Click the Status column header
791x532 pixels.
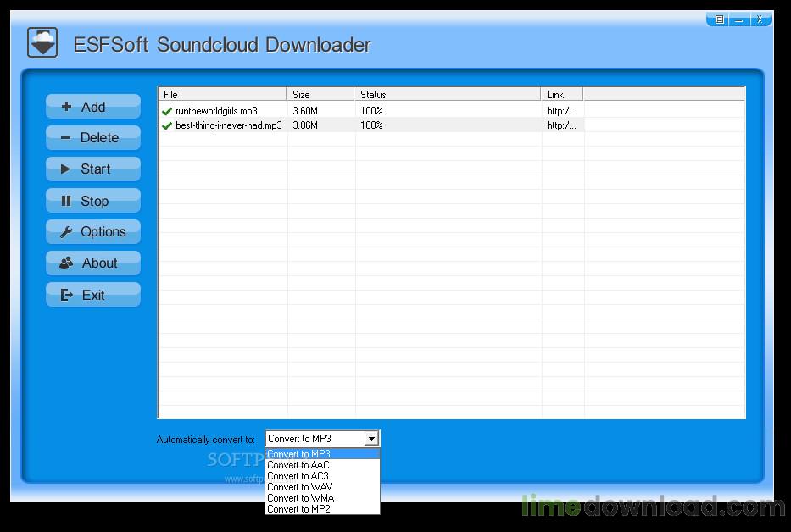pos(447,95)
